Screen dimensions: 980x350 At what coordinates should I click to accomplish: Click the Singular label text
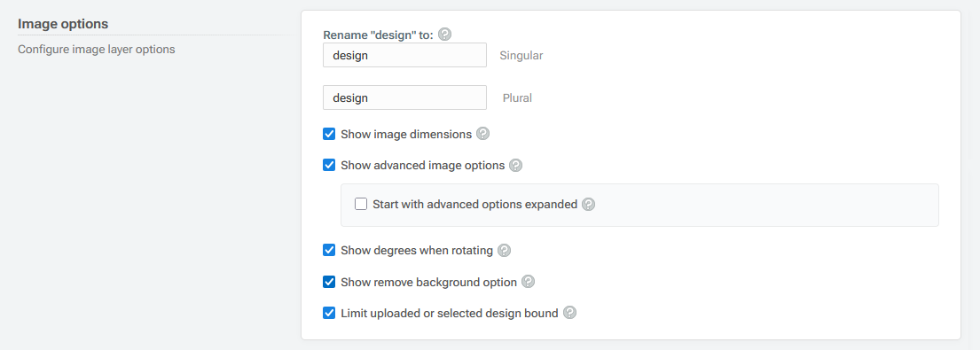pos(521,55)
